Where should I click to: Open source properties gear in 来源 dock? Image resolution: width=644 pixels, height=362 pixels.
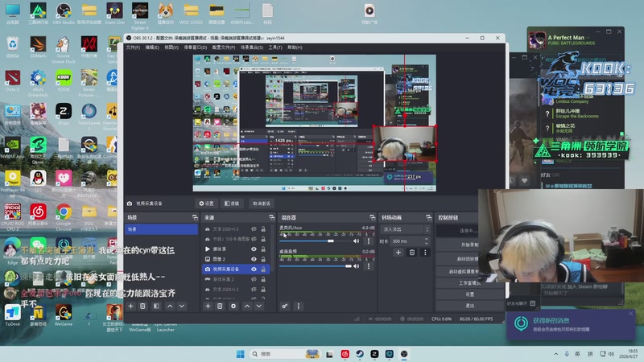click(233, 306)
